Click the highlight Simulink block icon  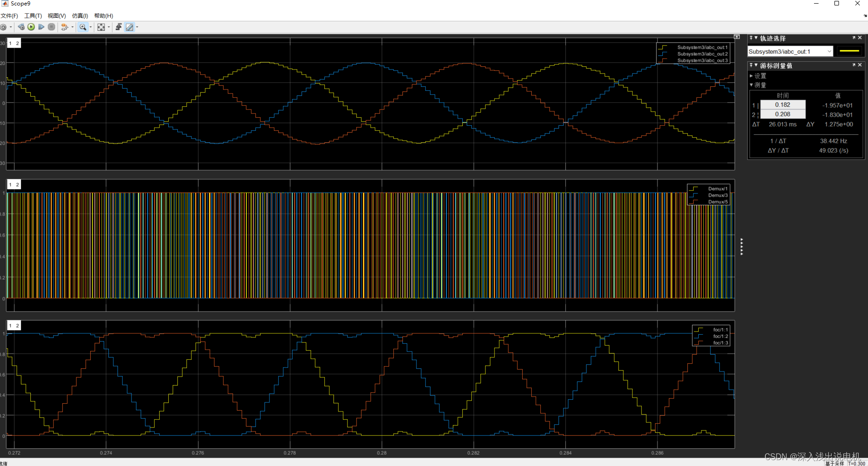[65, 27]
